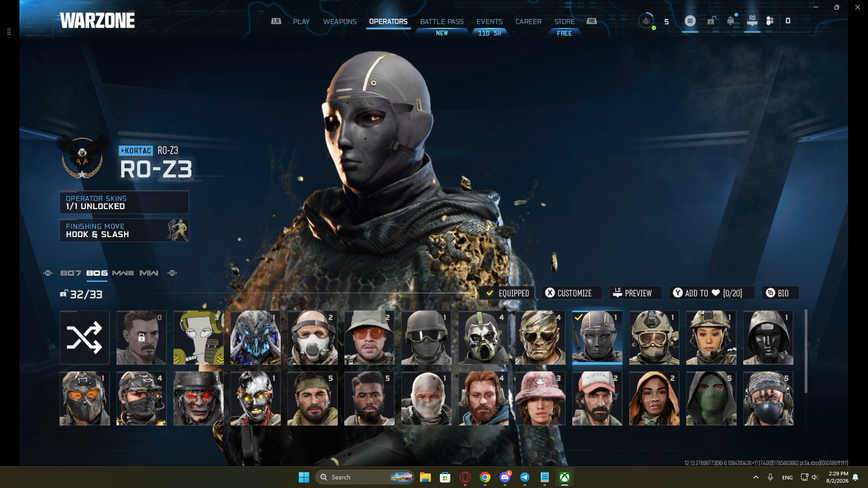Click the Customize button

point(571,293)
